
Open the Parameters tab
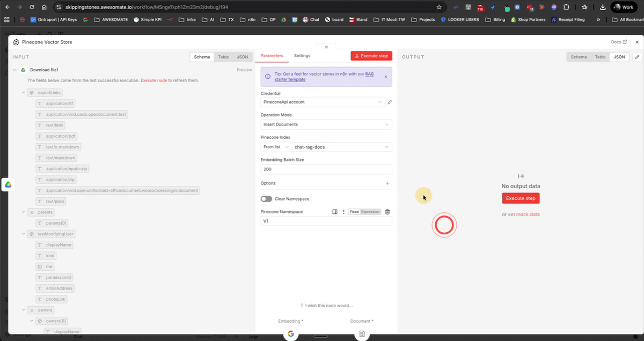click(272, 56)
